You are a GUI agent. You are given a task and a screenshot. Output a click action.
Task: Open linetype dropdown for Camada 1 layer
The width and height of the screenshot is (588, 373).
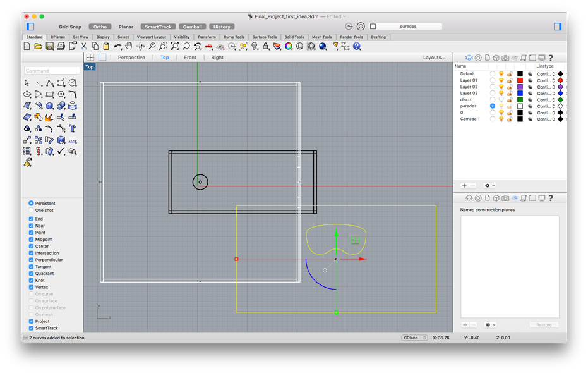tap(546, 119)
